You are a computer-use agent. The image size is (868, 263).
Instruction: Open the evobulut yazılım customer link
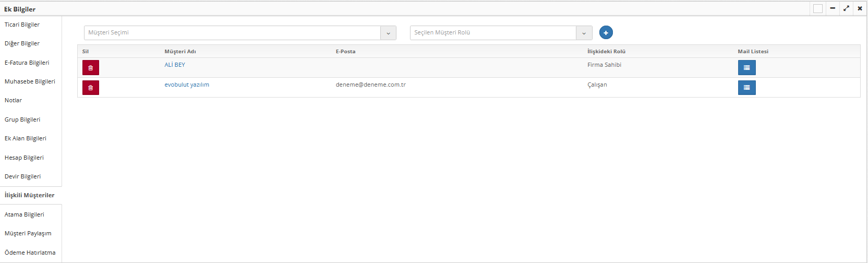click(x=187, y=85)
